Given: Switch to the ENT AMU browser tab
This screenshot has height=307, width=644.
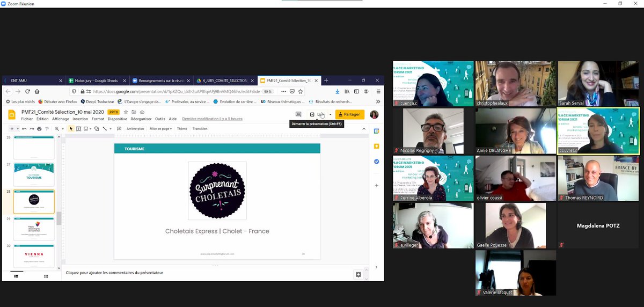Looking at the screenshot, I should (34, 81).
